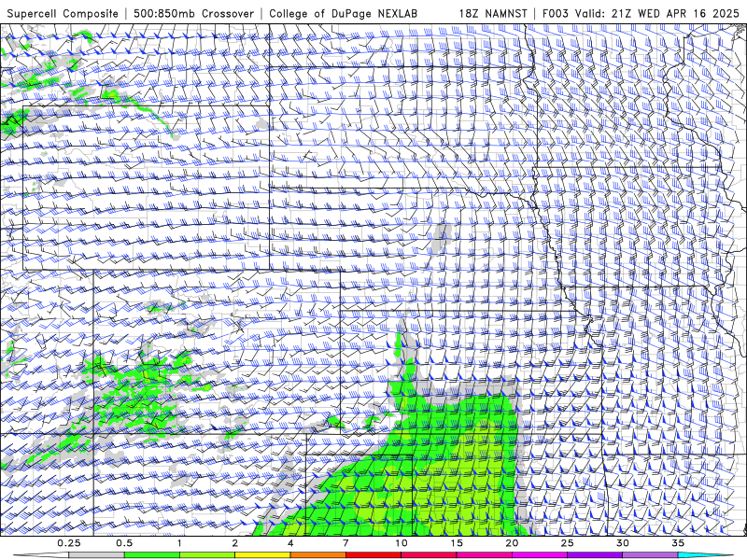747x560 pixels.
Task: Select the legend value 10
Action: click(x=402, y=543)
